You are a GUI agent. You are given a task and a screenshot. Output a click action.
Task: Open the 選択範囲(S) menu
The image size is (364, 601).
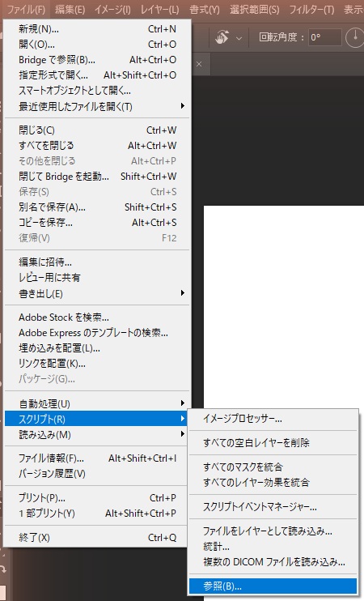[254, 9]
